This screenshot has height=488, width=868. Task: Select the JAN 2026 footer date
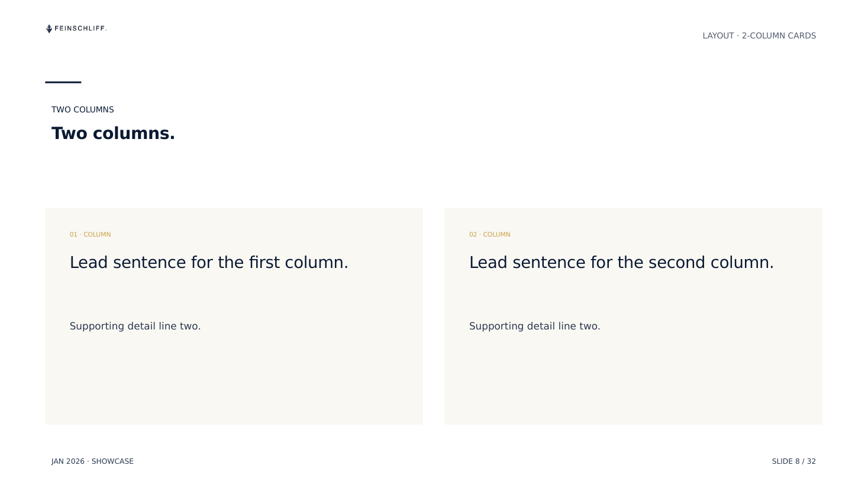[68, 461]
